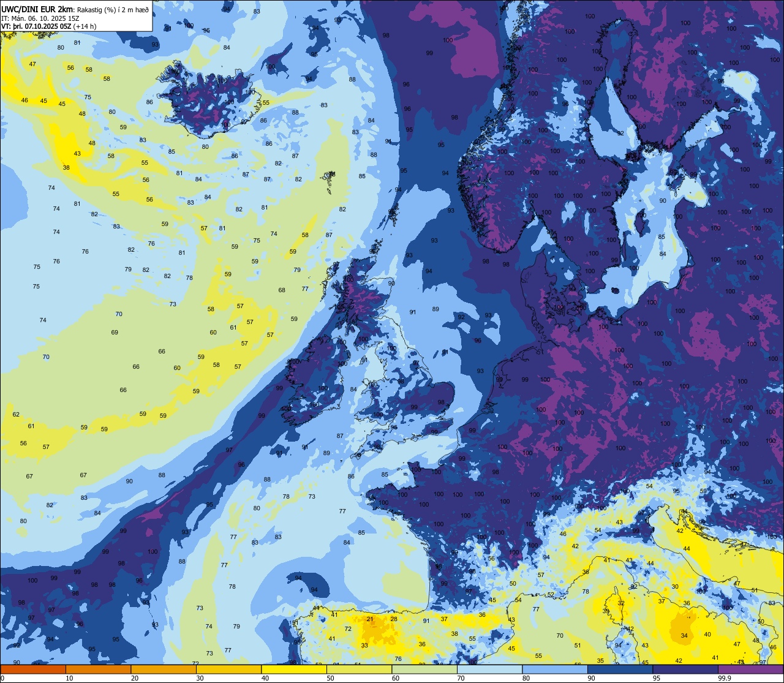Click the 'IT: Mán. 06. 10. 2025 15Z' line
Image resolution: width=784 pixels, height=683 pixels.
tap(40, 18)
